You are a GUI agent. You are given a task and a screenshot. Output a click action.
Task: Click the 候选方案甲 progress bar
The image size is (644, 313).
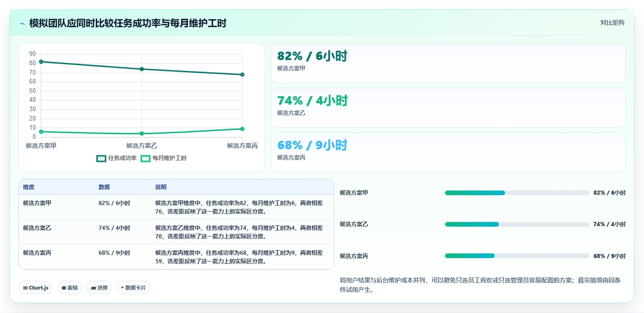coord(517,193)
